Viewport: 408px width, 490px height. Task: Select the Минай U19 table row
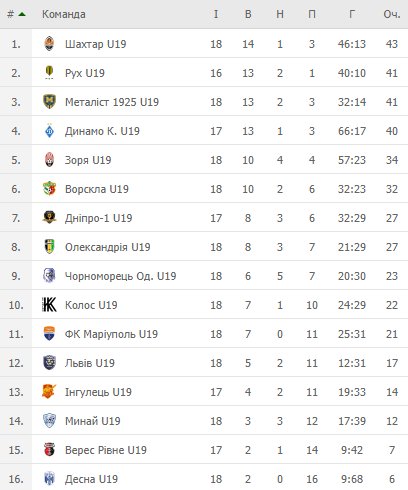[204, 421]
